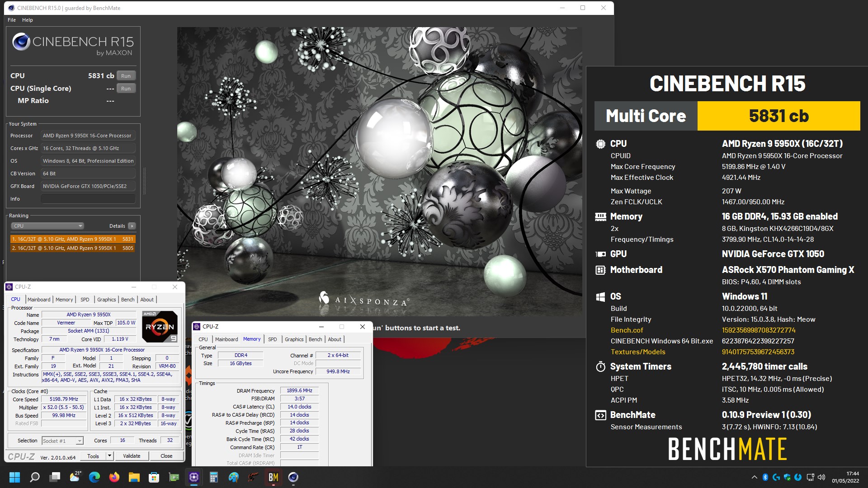
Task: Select ranking entry with score 5805
Action: click(73, 248)
